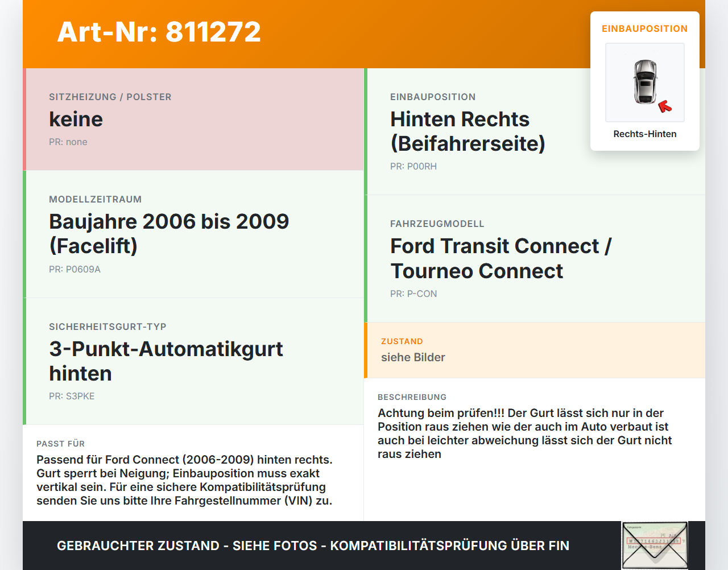Click the orange ZUSTAND label
728x570 pixels.
pyautogui.click(x=402, y=342)
